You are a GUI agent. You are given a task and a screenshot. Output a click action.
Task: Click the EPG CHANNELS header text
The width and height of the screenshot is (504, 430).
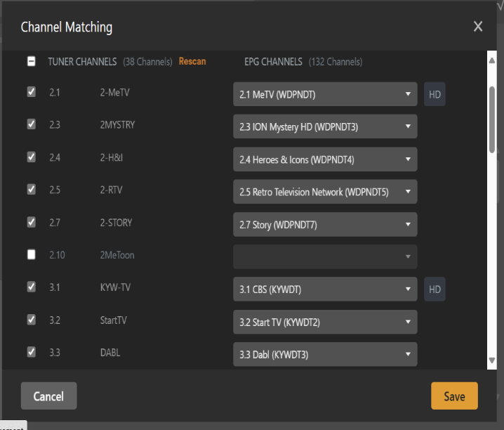[x=273, y=61]
